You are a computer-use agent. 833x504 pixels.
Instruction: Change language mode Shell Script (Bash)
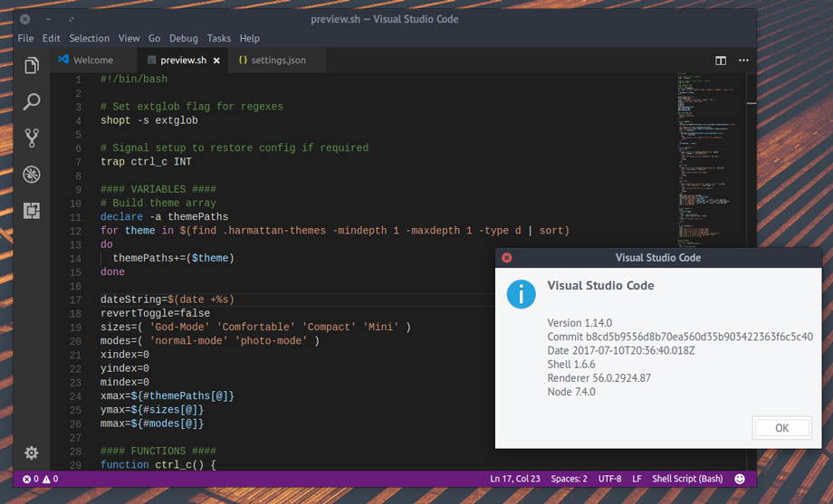[x=687, y=479]
